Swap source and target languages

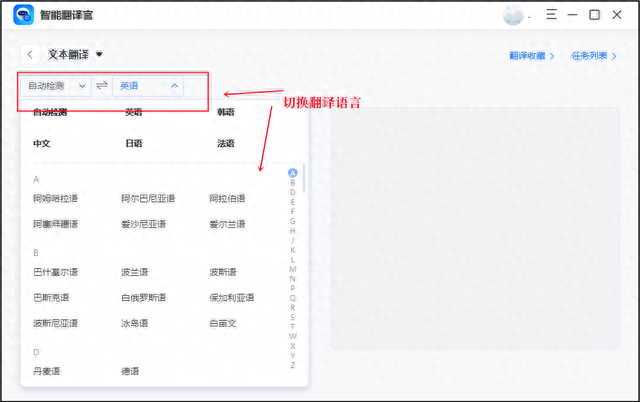pyautogui.click(x=102, y=85)
